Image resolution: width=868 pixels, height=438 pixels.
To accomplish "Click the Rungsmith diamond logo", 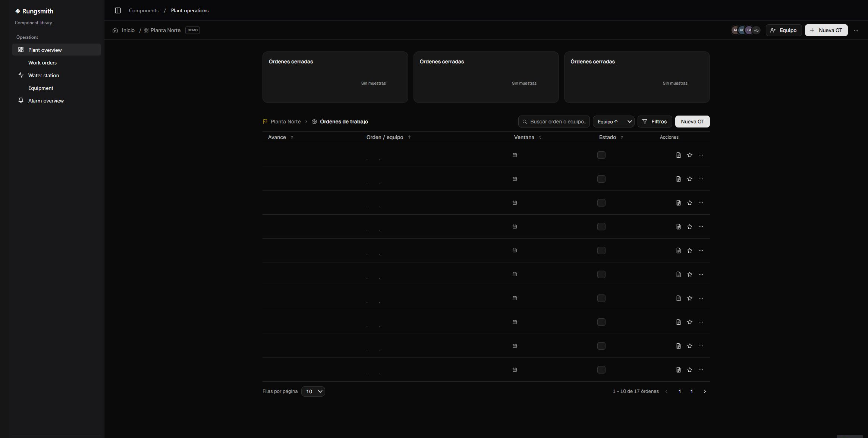I will pos(18,11).
